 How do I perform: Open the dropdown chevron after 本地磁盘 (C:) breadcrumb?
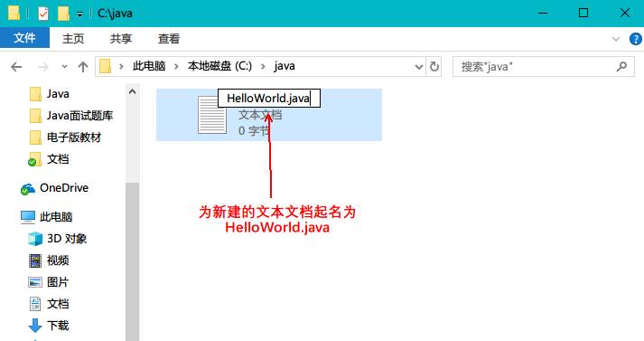(x=263, y=67)
